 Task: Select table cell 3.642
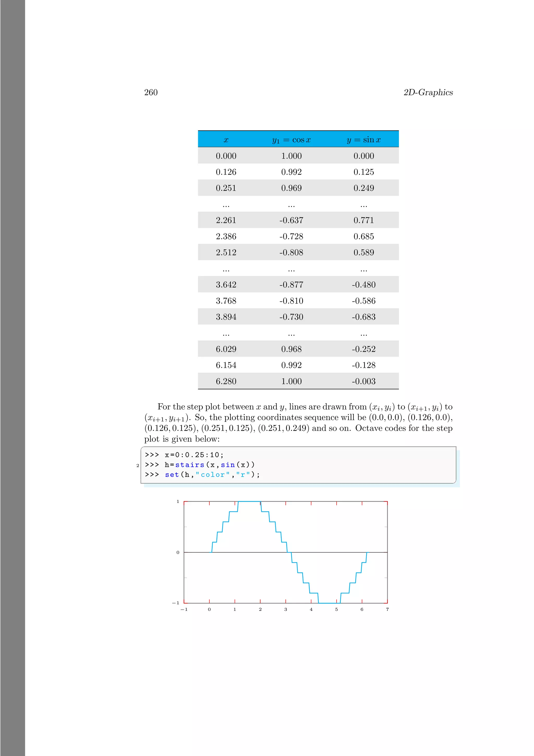(226, 285)
